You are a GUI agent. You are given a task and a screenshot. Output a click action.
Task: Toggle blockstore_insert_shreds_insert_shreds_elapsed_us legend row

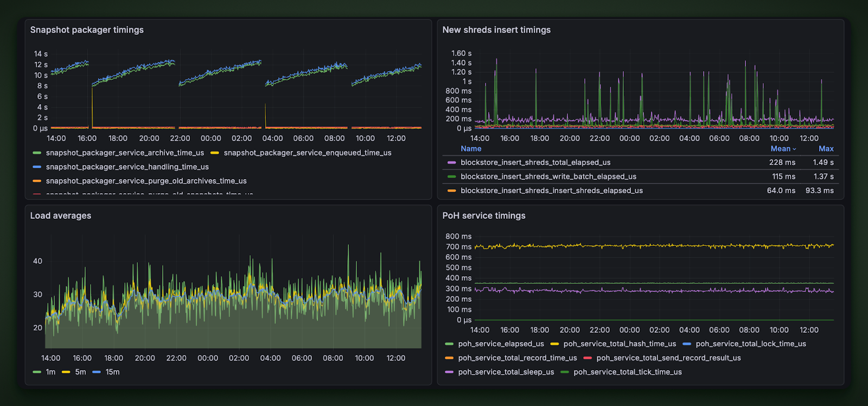pyautogui.click(x=552, y=191)
